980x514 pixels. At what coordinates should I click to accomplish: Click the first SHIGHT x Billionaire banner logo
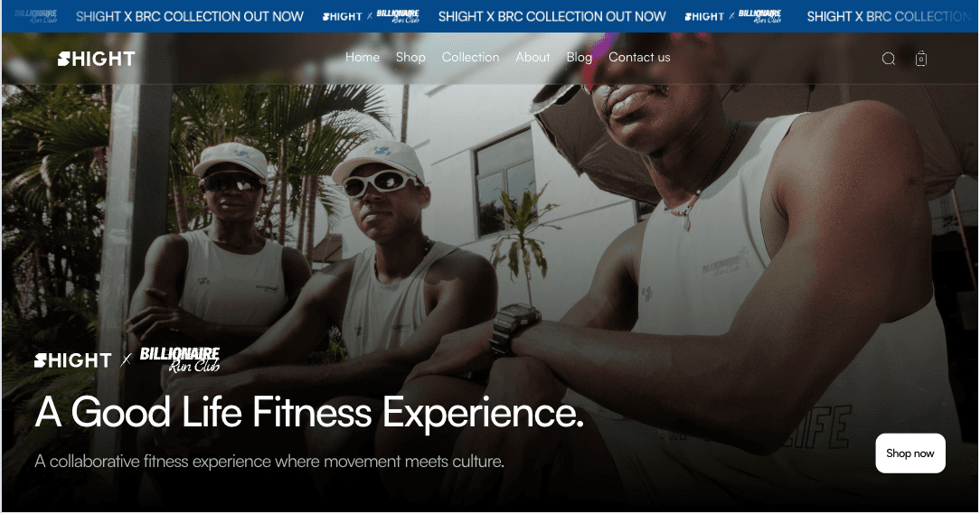372,16
